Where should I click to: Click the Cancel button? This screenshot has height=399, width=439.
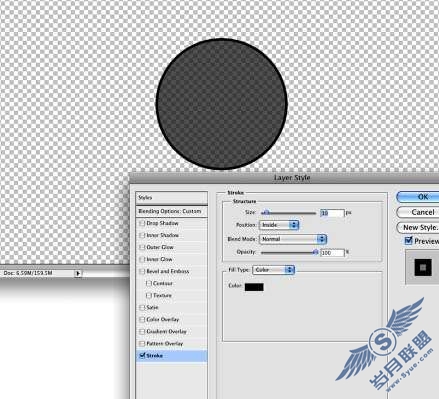[x=418, y=212]
